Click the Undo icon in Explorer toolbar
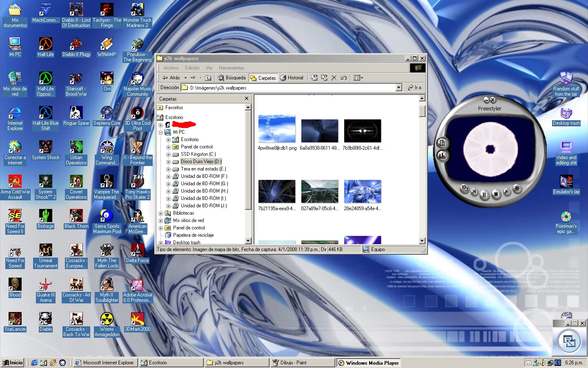This screenshot has height=368, width=588. pyautogui.click(x=343, y=78)
